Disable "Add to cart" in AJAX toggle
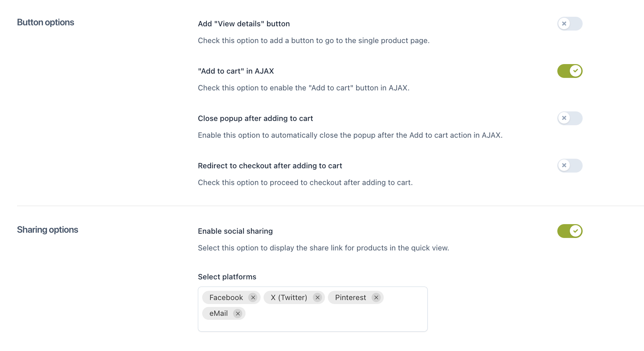 pos(570,71)
